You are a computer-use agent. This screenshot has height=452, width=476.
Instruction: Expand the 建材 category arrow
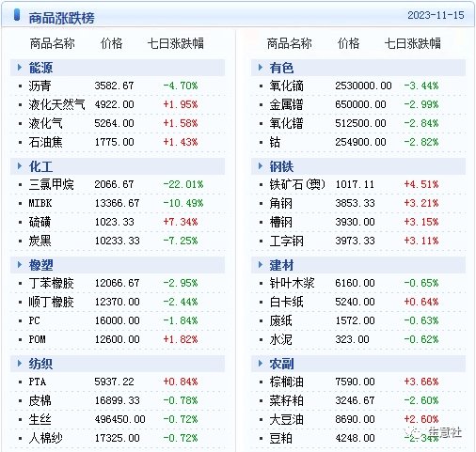pyautogui.click(x=261, y=265)
